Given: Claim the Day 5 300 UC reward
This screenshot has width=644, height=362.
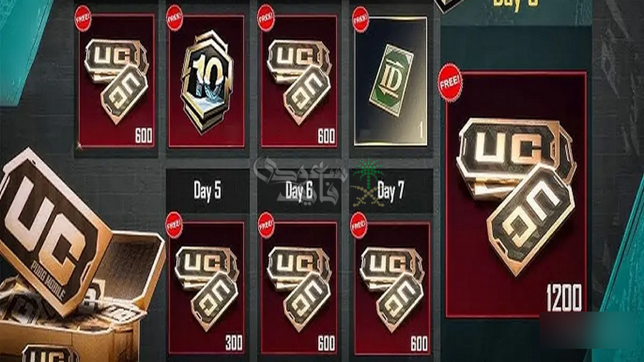Looking at the screenshot, I should click(x=206, y=288).
